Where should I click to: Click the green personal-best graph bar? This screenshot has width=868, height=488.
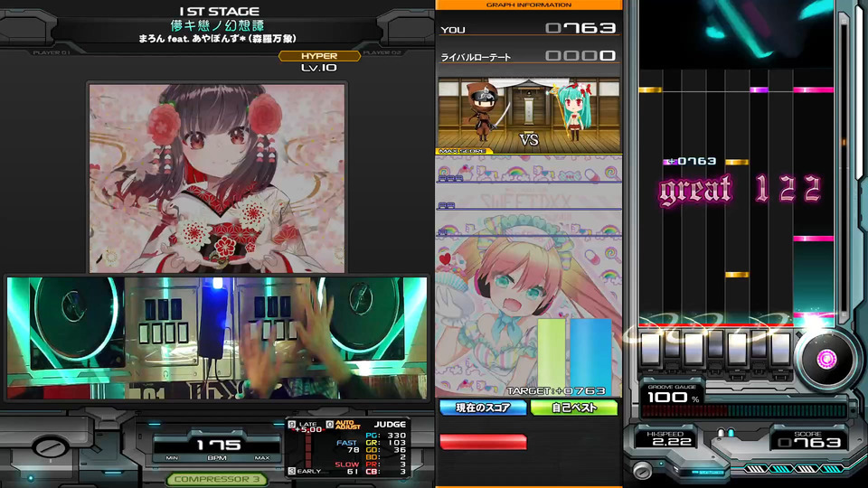552,356
